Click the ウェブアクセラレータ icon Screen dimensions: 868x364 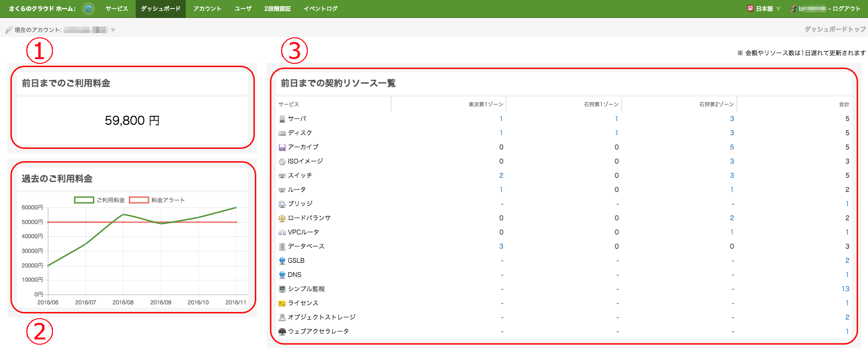point(282,332)
